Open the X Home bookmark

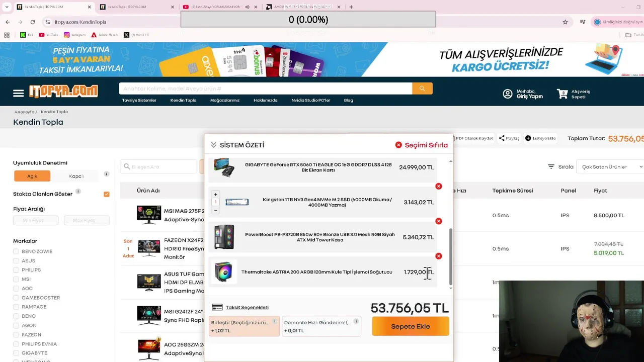pyautogui.click(x=136, y=35)
